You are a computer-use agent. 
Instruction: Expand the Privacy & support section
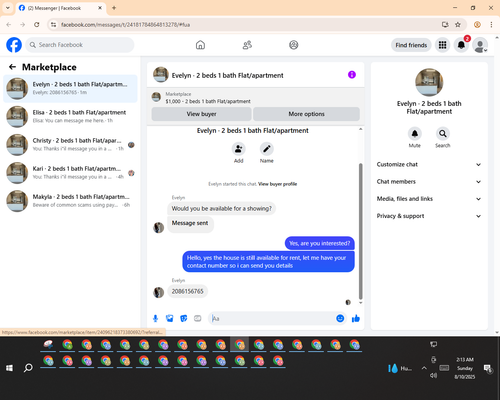coord(429,216)
